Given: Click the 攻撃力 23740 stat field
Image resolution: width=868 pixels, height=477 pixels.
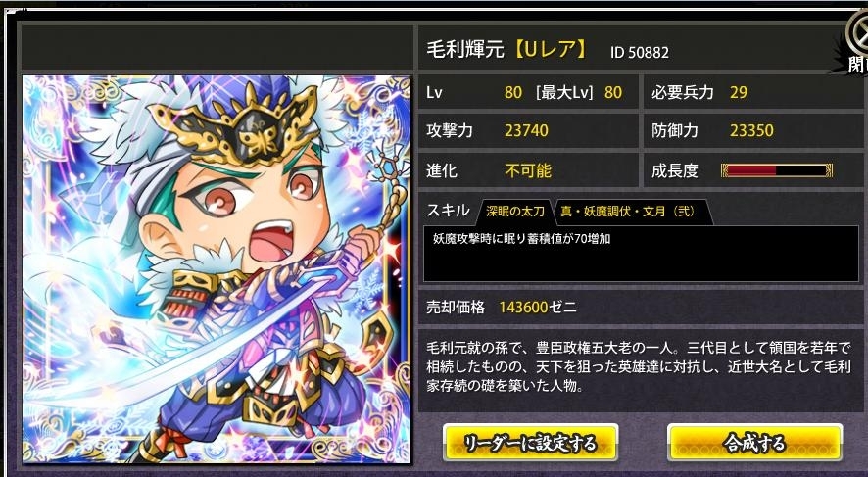Looking at the screenshot, I should [527, 130].
